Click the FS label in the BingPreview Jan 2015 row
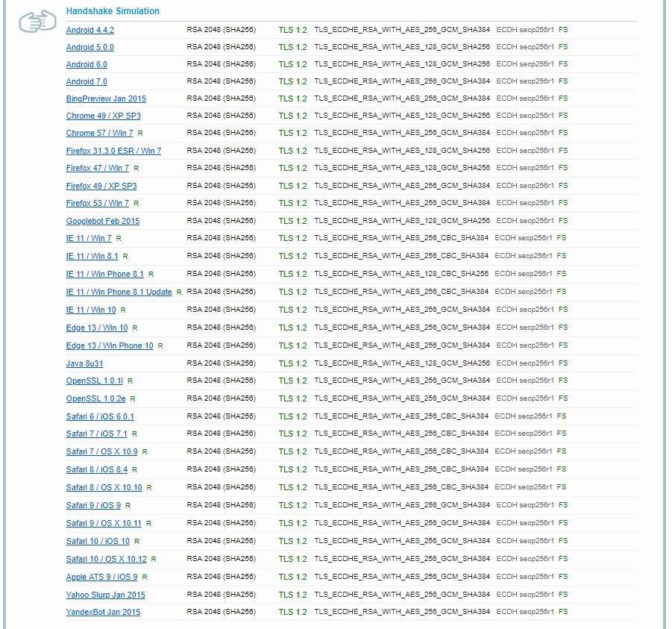 click(563, 98)
